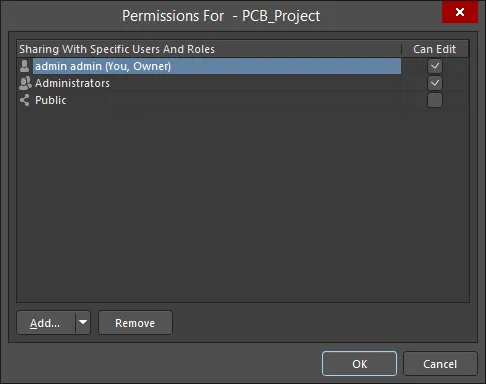Close the dialog with the red X
This screenshot has width=486, height=384.
coord(460,12)
